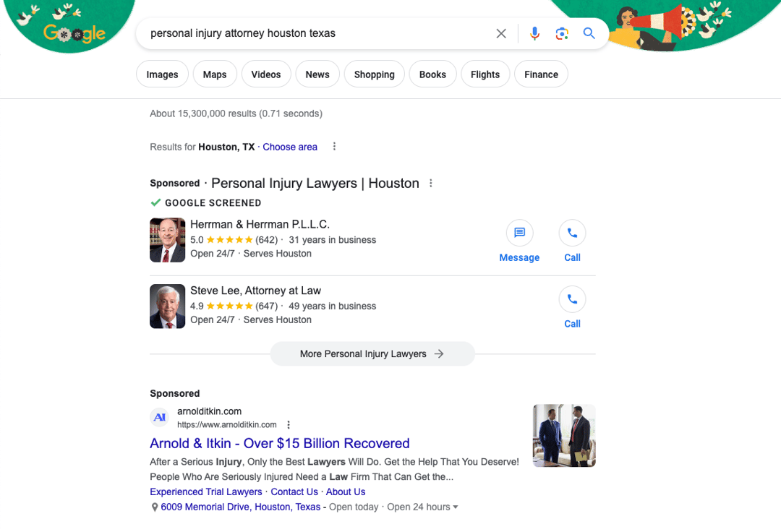Image resolution: width=781 pixels, height=532 pixels.
Task: Switch to Images results
Action: pyautogui.click(x=163, y=74)
